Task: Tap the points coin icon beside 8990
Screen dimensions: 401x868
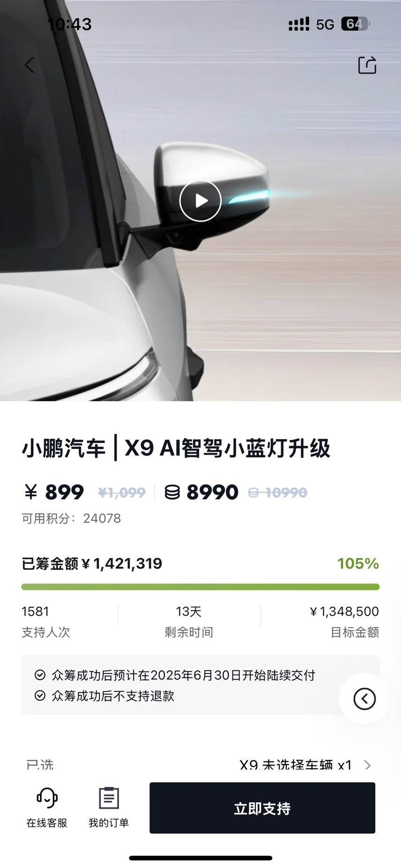Action: coord(172,493)
